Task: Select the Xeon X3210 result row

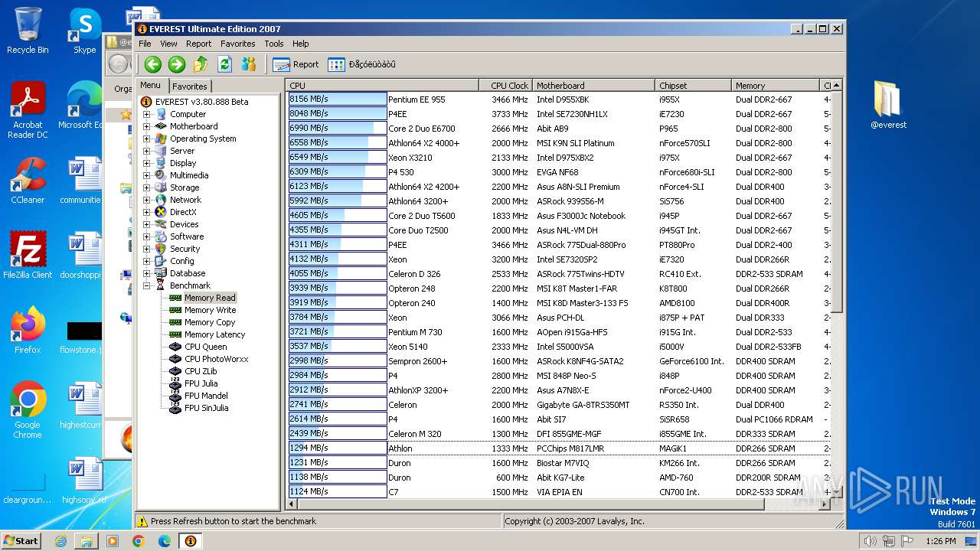Action: (559, 158)
